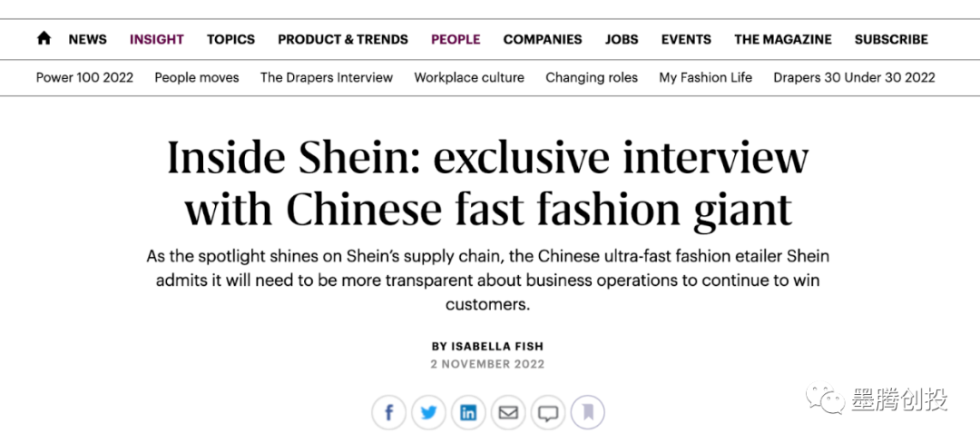Open the comments speech bubble icon

pyautogui.click(x=548, y=413)
